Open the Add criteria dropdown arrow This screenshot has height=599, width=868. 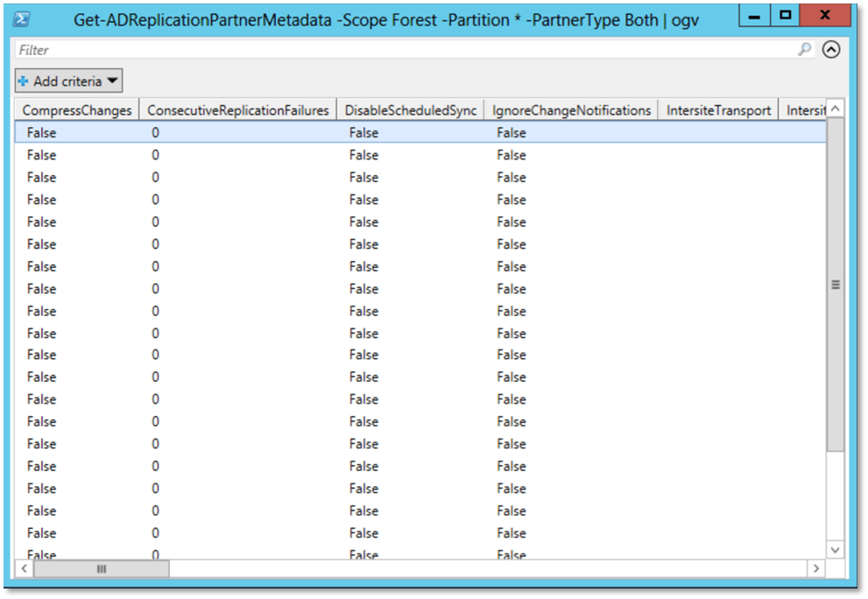pyautogui.click(x=113, y=81)
